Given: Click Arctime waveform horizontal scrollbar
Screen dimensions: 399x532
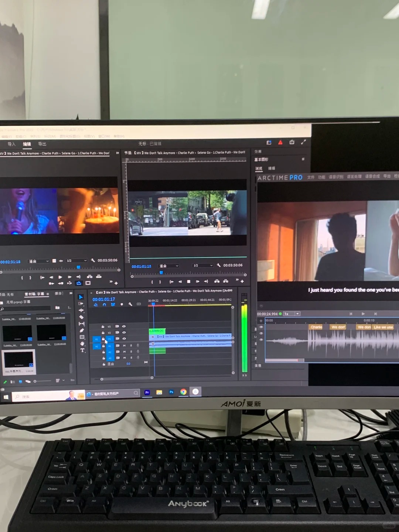Looking at the screenshot, I should pyautogui.click(x=284, y=360).
